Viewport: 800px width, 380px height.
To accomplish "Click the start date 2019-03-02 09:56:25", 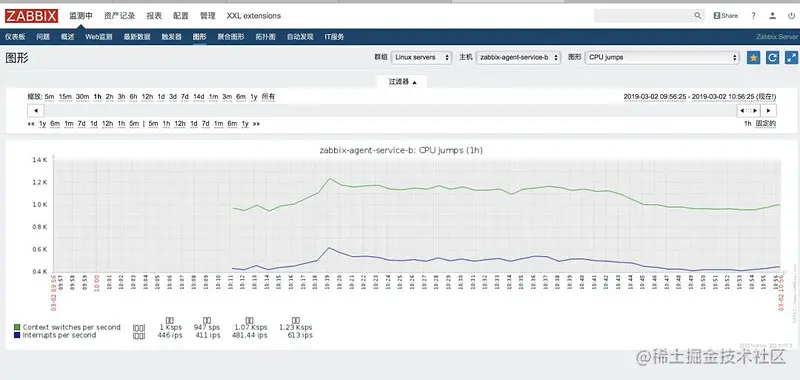I will [x=656, y=96].
